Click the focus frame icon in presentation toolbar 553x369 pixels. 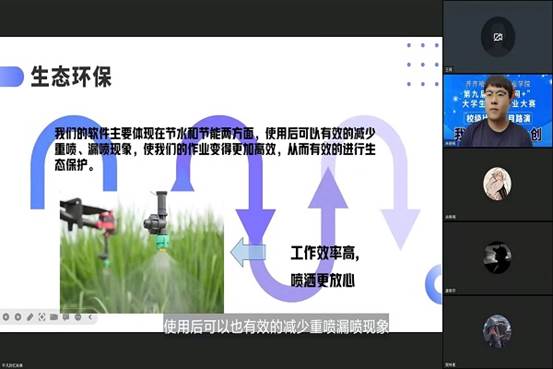coord(42,317)
